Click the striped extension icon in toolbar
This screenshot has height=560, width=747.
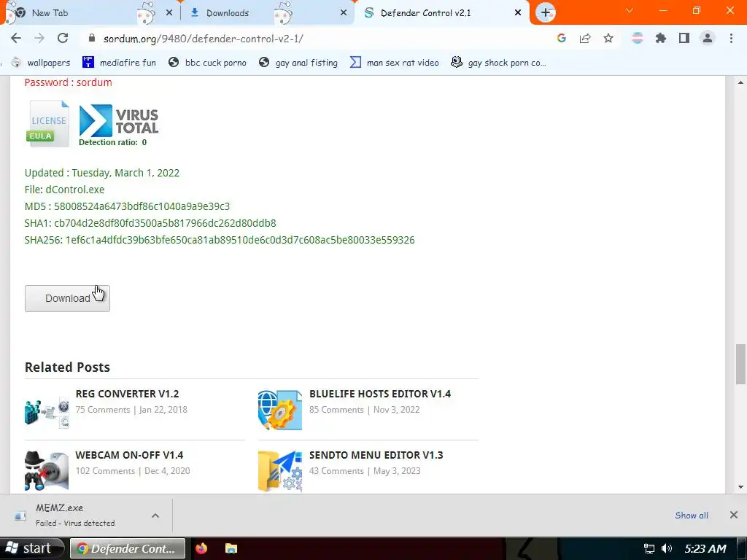[637, 38]
